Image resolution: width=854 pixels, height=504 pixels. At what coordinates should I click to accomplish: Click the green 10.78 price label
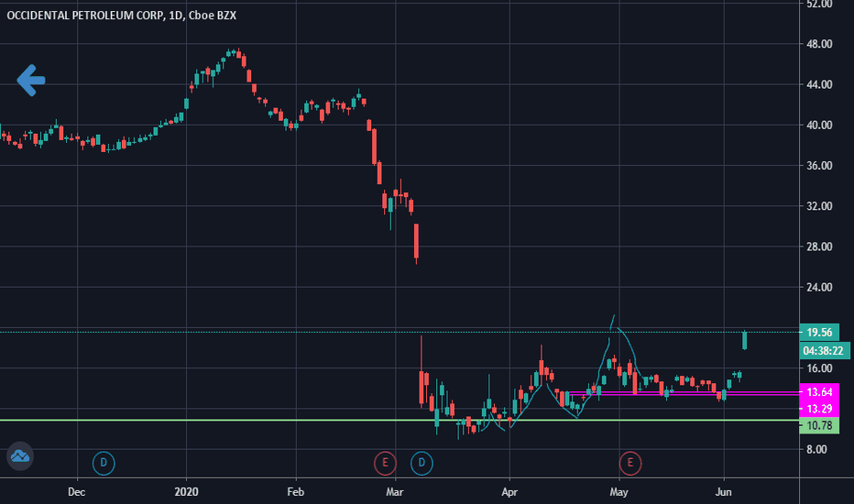(819, 425)
